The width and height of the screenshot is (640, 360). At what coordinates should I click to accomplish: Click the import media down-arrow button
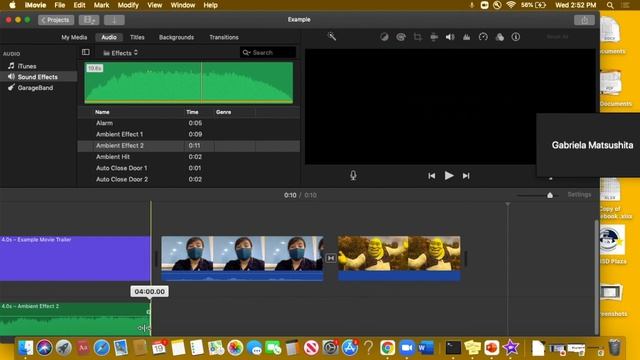tap(114, 20)
